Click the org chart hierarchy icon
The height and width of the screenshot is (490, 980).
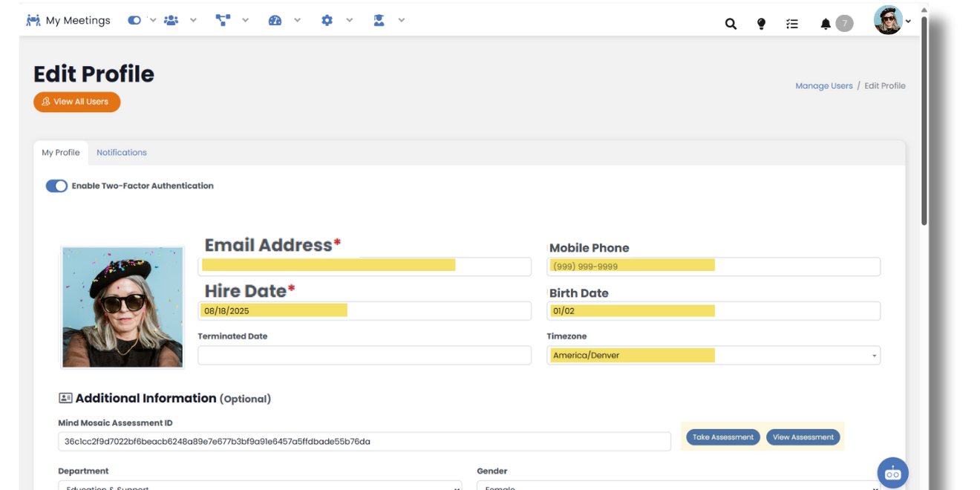[223, 21]
